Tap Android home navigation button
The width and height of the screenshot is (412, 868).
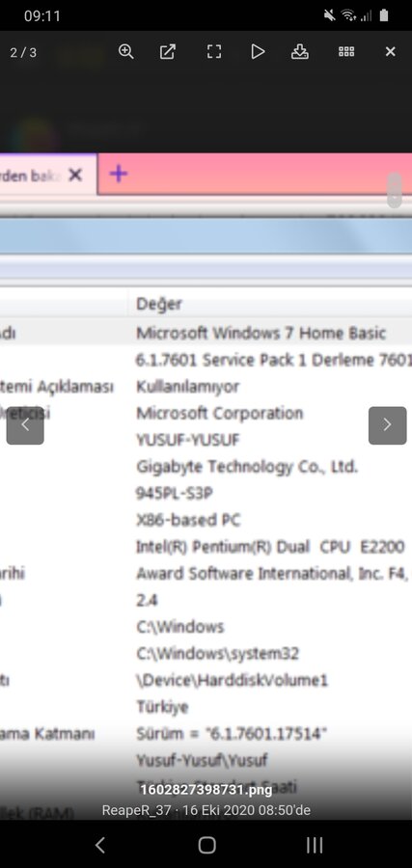206,845
